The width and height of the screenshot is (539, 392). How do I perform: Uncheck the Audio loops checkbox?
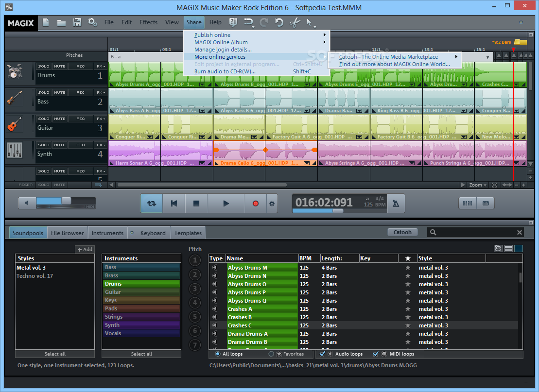click(x=322, y=354)
